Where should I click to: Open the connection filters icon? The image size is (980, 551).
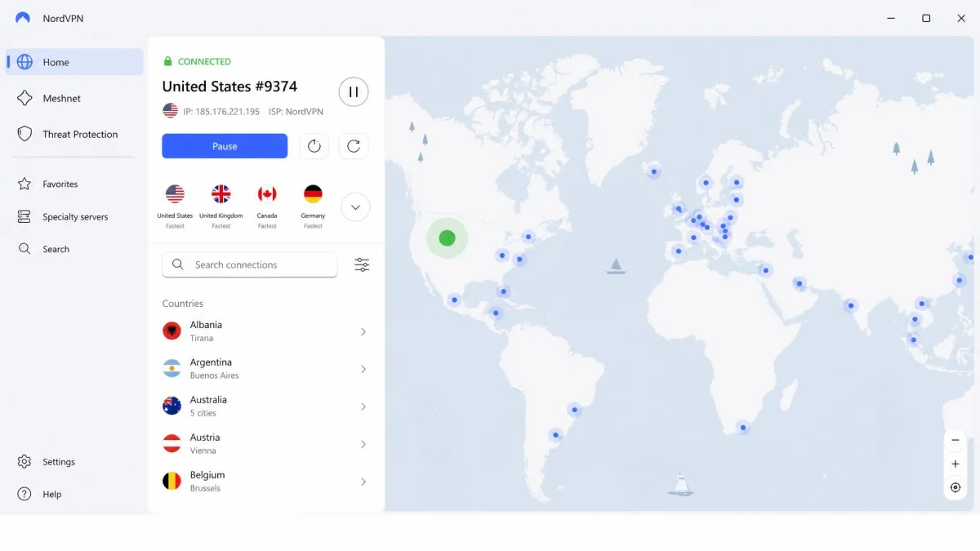tap(362, 264)
